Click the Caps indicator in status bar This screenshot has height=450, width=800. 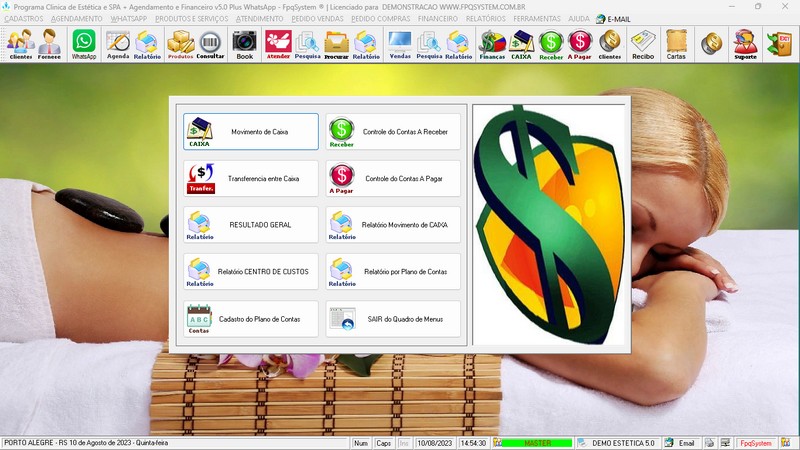click(383, 443)
